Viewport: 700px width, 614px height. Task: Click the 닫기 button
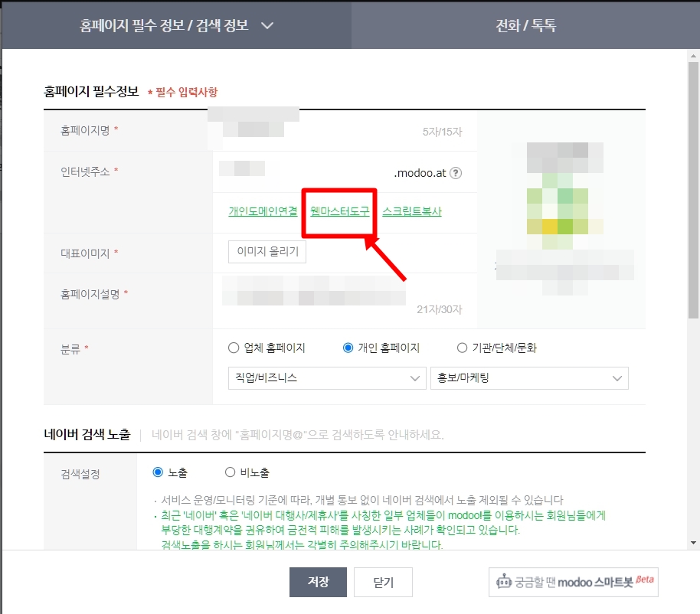(383, 582)
